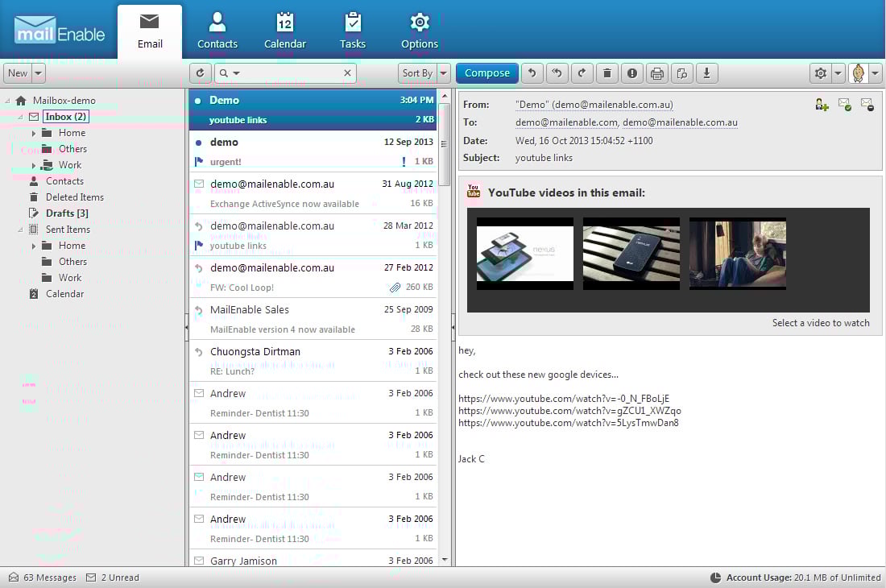886x588 pixels.
Task: Open the dropdown arrow next to New
Action: (x=38, y=73)
